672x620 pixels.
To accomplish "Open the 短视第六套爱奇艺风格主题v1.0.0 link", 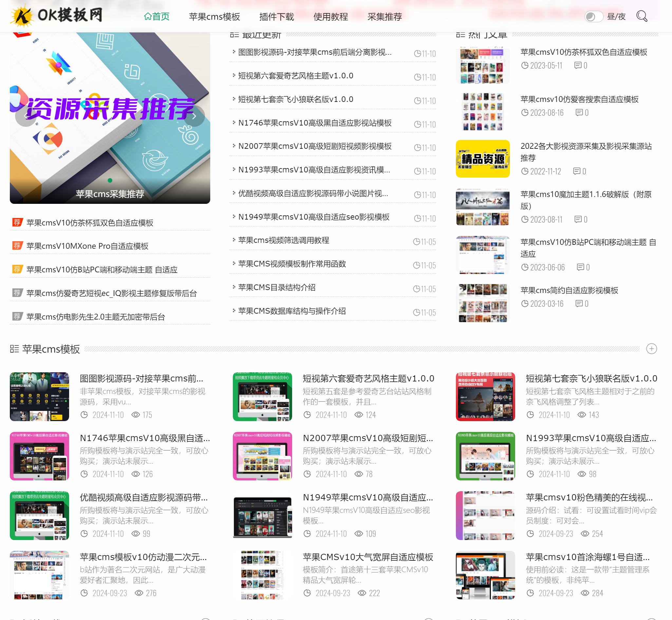I will tap(295, 76).
